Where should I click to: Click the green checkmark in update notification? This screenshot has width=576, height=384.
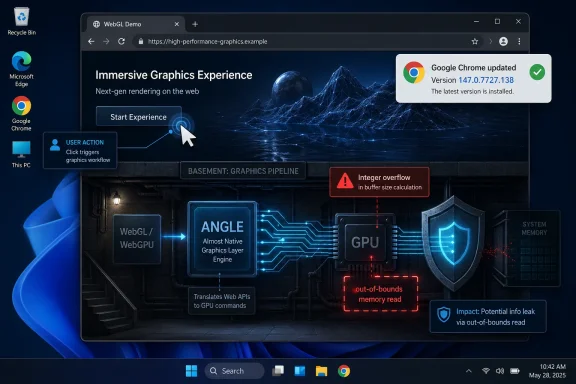537,72
